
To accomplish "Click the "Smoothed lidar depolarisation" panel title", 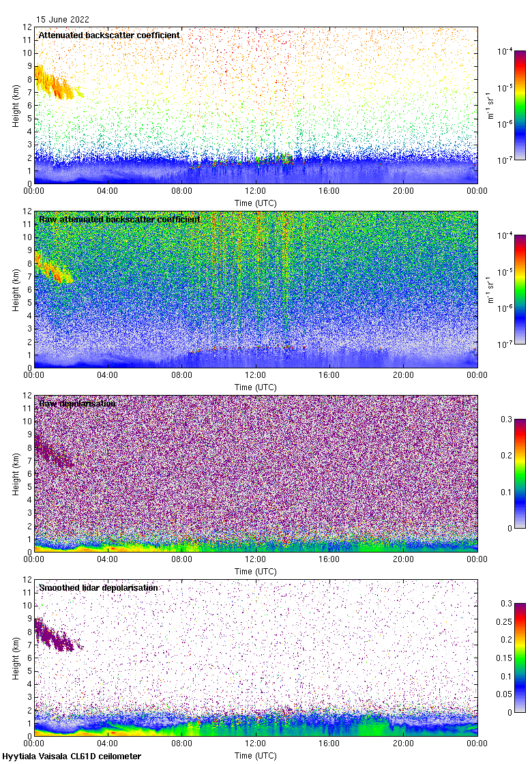I will [x=98, y=587].
